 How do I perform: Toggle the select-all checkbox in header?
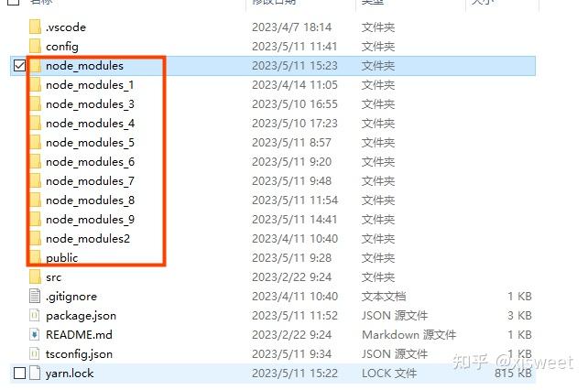[14, 2]
